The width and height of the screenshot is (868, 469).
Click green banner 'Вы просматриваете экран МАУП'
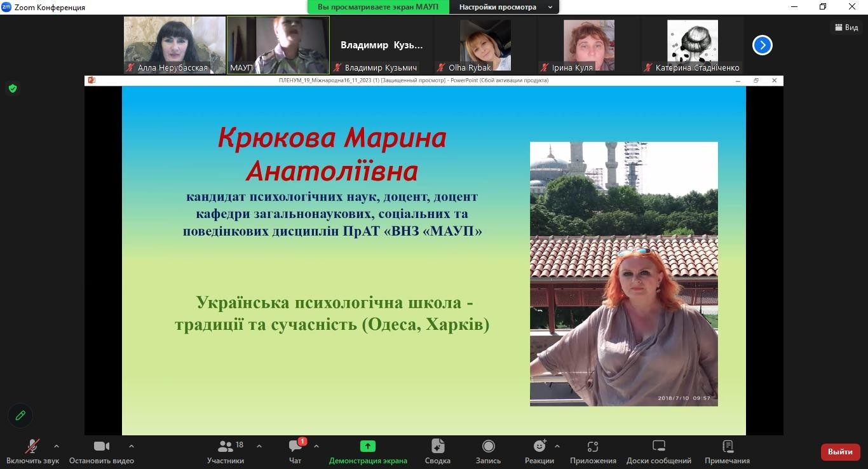[x=378, y=7]
